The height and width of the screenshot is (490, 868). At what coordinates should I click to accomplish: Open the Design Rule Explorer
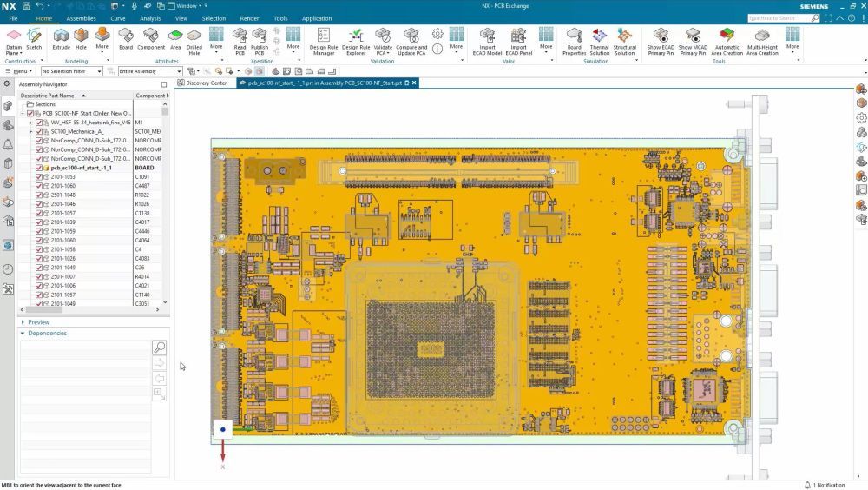[355, 42]
